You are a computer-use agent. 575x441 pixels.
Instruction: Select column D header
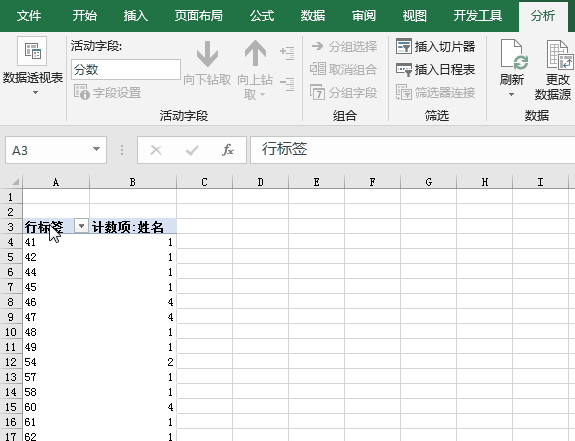260,182
